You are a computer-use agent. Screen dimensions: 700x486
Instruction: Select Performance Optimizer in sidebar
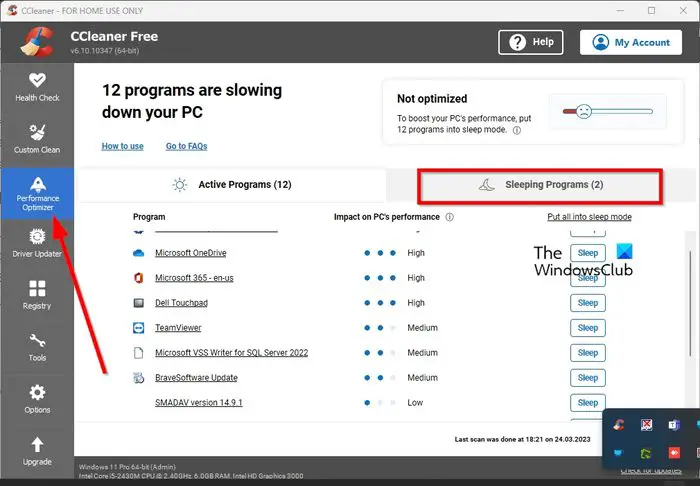[x=38, y=194]
